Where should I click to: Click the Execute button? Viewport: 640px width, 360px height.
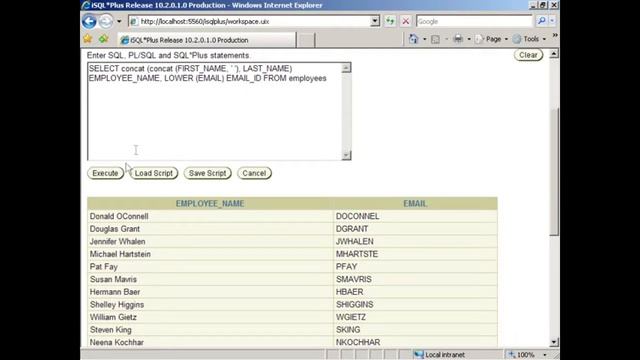[x=105, y=173]
